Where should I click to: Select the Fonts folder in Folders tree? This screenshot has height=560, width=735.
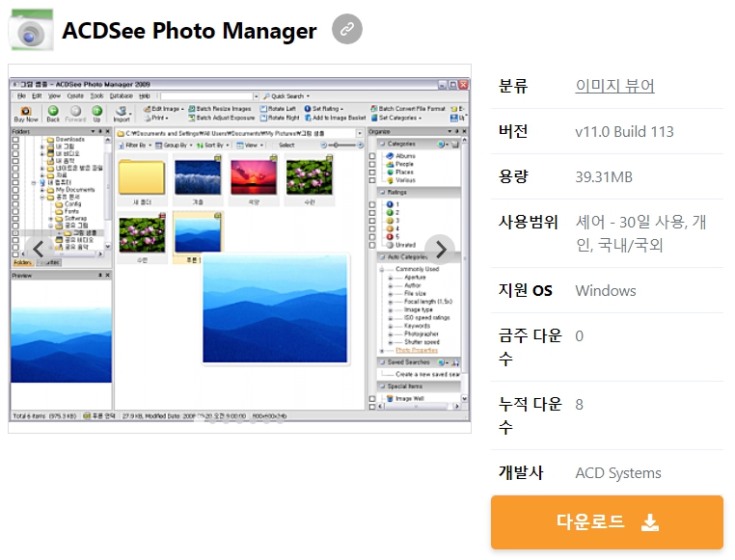point(68,211)
